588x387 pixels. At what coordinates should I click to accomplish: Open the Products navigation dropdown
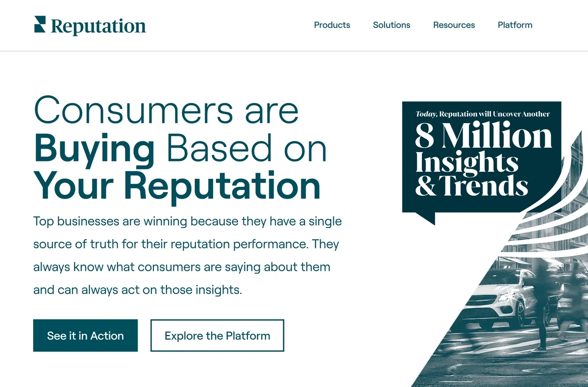point(332,25)
